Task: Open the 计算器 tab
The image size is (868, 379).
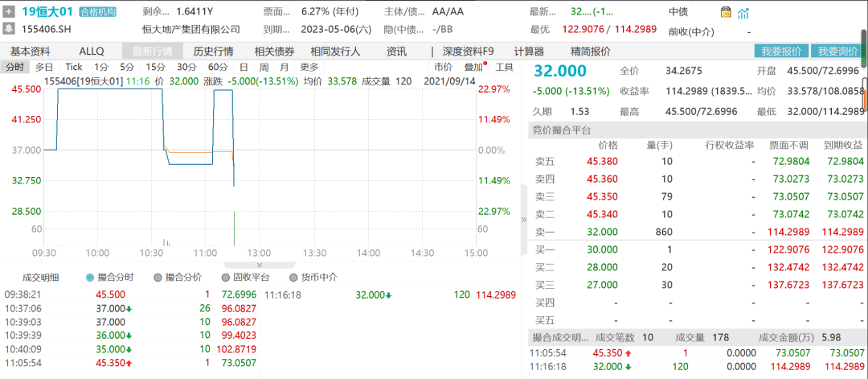Action: 529,51
